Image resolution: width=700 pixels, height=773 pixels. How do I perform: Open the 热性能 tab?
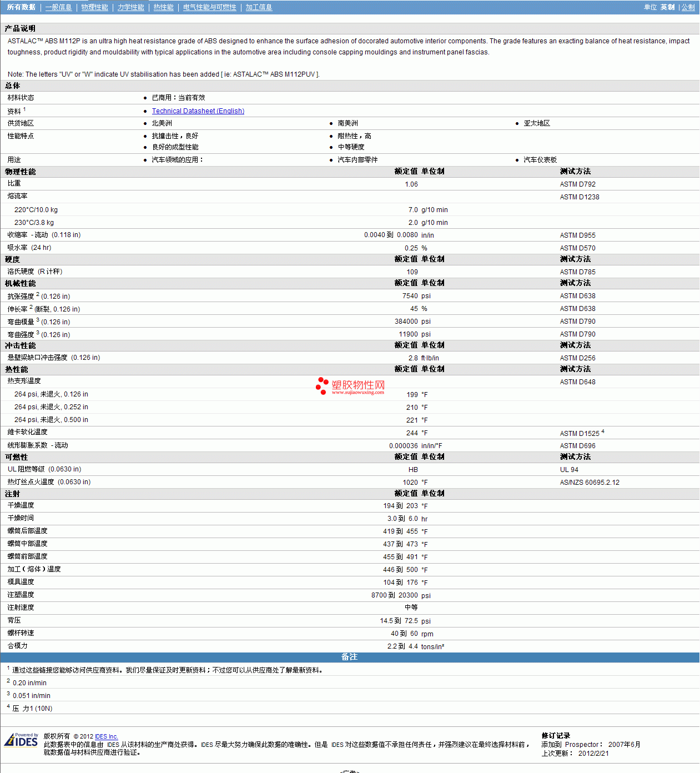click(x=164, y=7)
